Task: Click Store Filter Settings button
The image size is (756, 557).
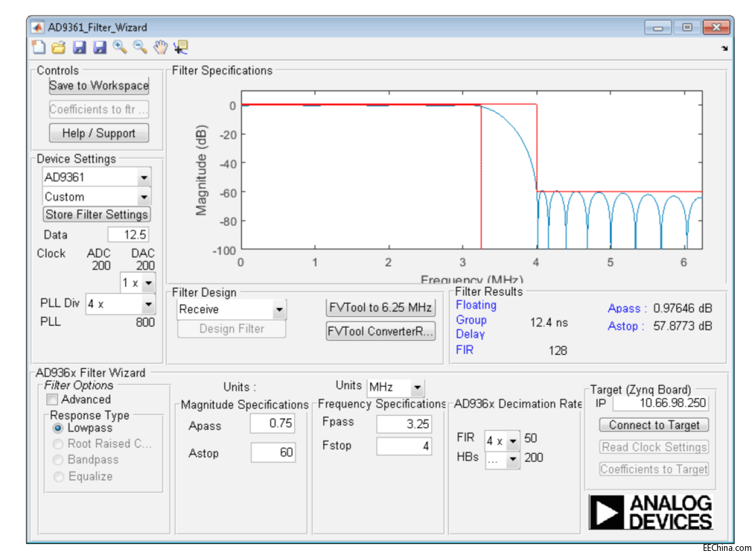Action: [96, 214]
